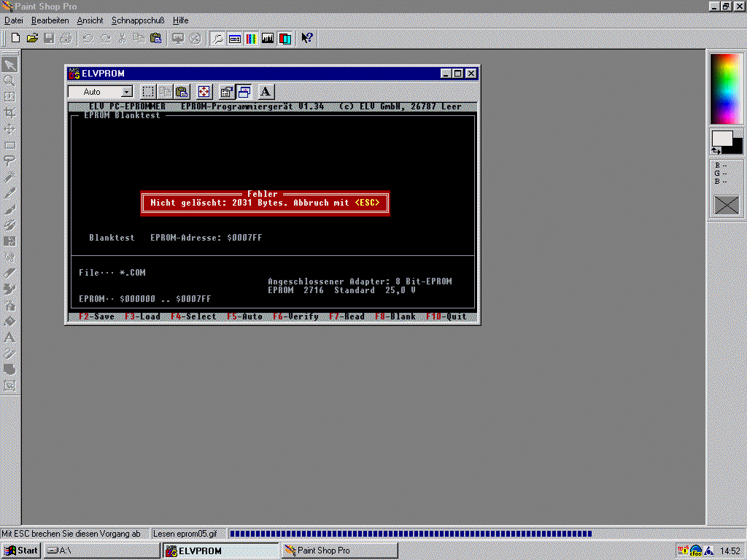Screen dimensions: 747x560
Task: Select the rectangular Selection tool in tool palette
Action: (x=9, y=145)
